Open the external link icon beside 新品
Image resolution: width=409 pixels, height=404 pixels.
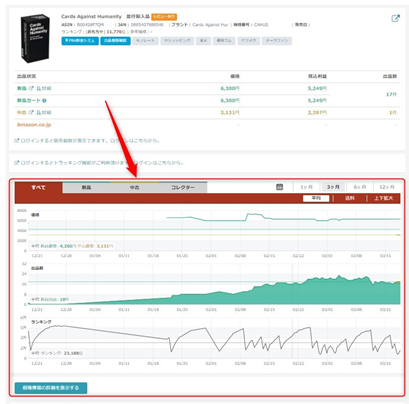[x=31, y=88]
